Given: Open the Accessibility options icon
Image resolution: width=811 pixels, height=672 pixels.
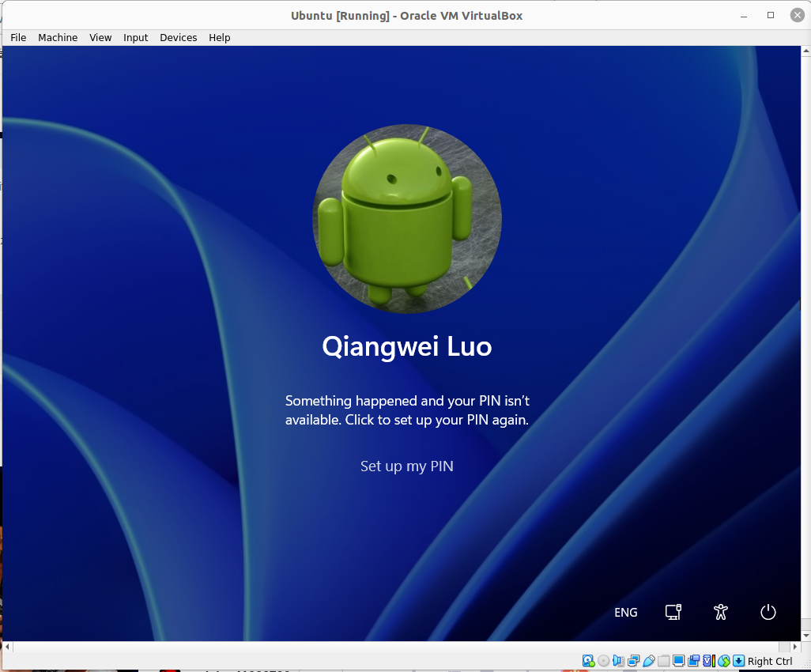Looking at the screenshot, I should coord(720,612).
